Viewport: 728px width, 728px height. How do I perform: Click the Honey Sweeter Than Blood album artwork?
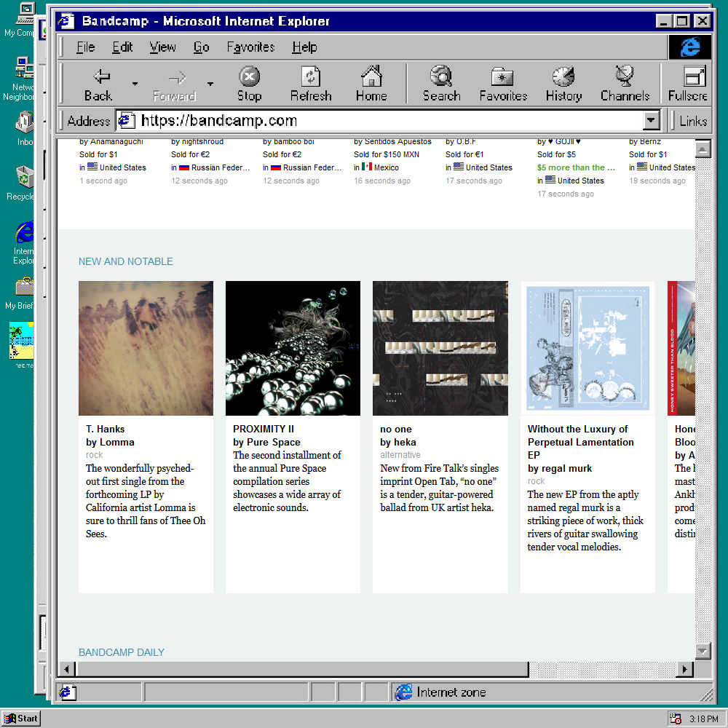point(681,348)
